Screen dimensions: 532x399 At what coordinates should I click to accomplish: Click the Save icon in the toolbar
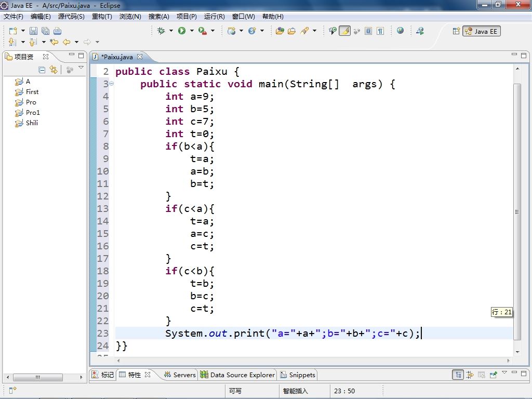coord(33,31)
